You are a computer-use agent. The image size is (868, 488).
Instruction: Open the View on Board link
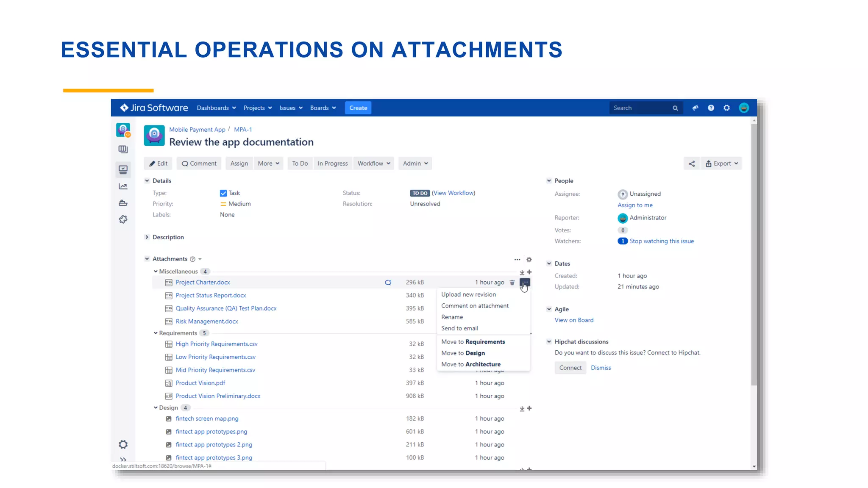(574, 320)
